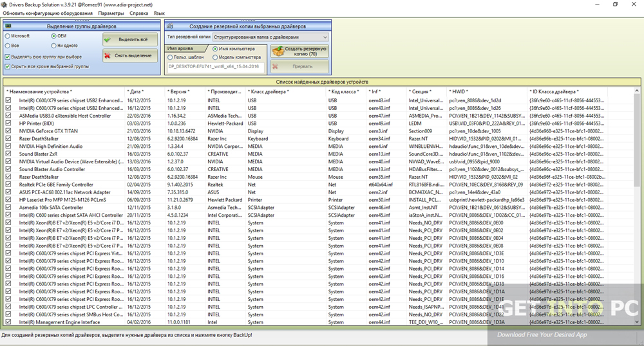The width and height of the screenshot is (644, 346).
Task: Click the Выделить всё button
Action: [x=130, y=39]
